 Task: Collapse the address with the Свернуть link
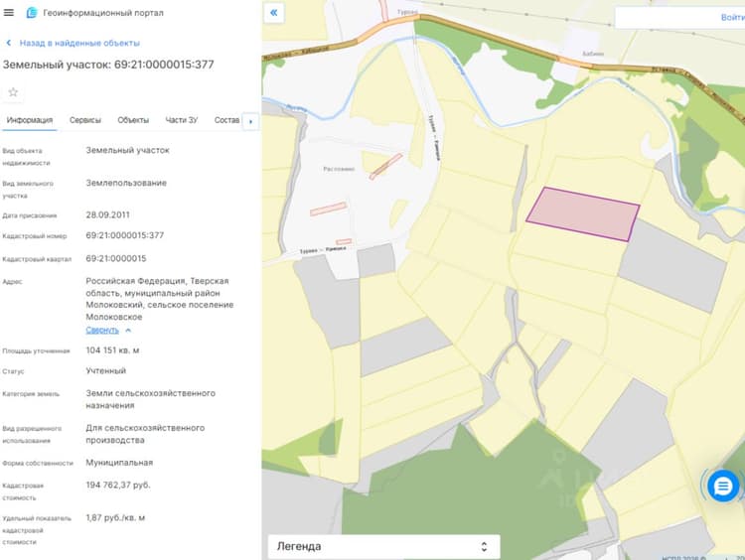(102, 330)
